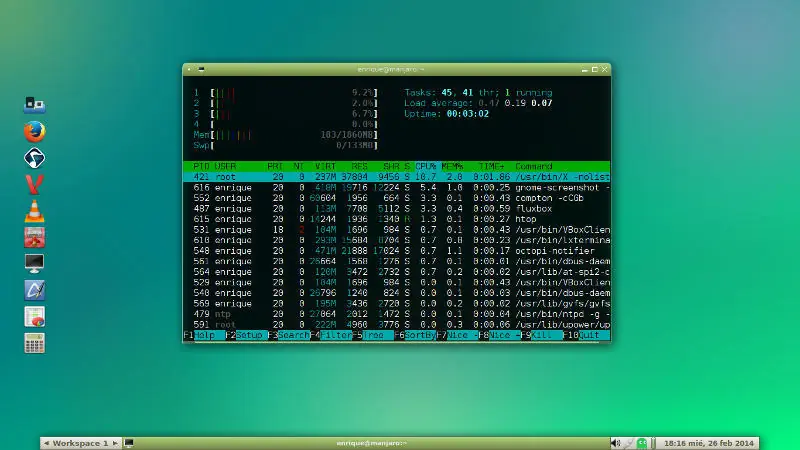Click the Workspace 1 label
The image size is (800, 450).
pyautogui.click(x=80, y=443)
